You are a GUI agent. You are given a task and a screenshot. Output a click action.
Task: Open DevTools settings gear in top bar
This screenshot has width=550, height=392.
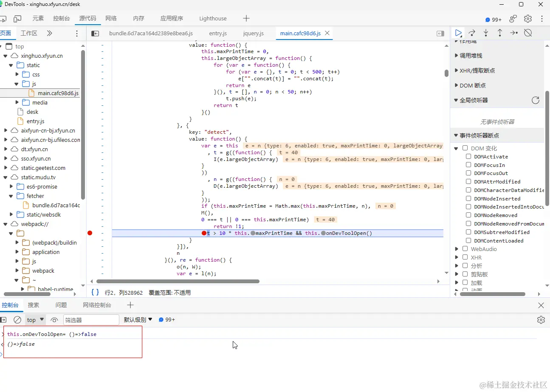(x=528, y=19)
